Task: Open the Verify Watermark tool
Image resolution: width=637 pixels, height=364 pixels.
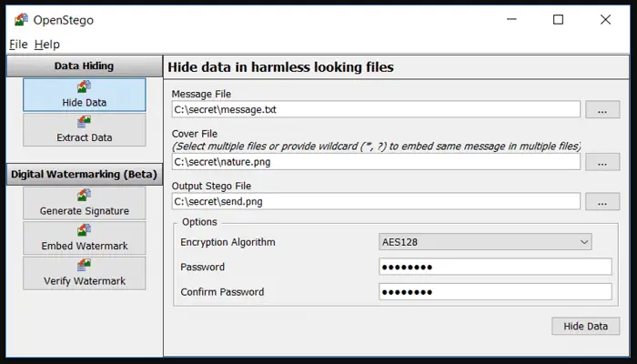Action: 84,273
